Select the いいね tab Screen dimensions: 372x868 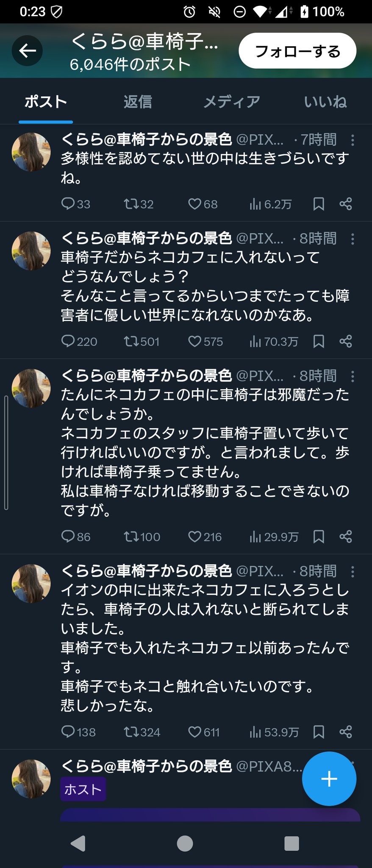(325, 102)
